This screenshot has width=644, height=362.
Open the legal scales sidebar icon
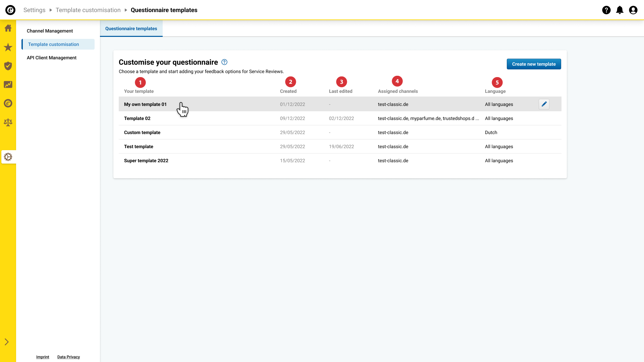pyautogui.click(x=8, y=122)
